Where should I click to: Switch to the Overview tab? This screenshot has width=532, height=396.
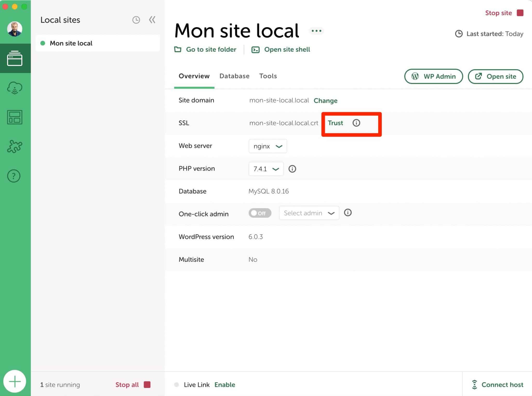pyautogui.click(x=194, y=76)
